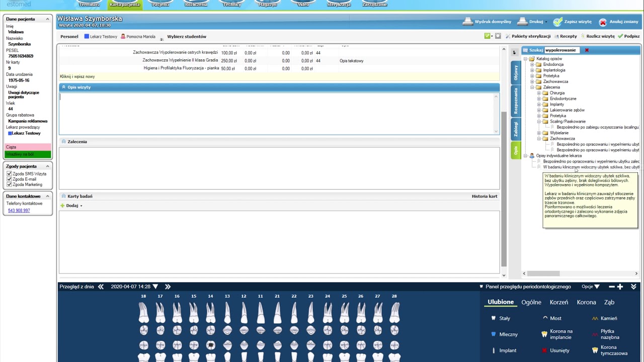Open the Terminarz menu
This screenshot has width=644, height=362.
[89, 5]
